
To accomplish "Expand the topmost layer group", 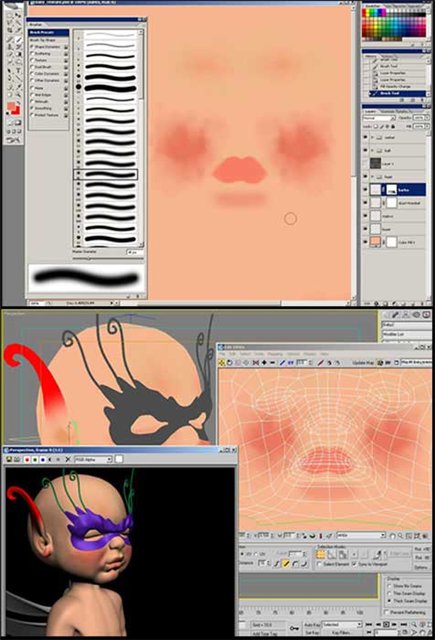I will (x=372, y=138).
